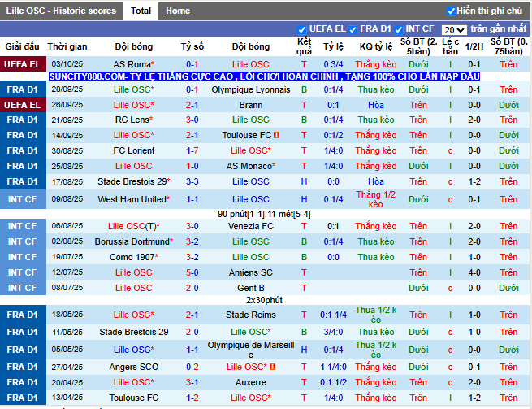Click the 0:3/4 odds of AS Roma row
The height and width of the screenshot is (409, 532).
point(333,64)
